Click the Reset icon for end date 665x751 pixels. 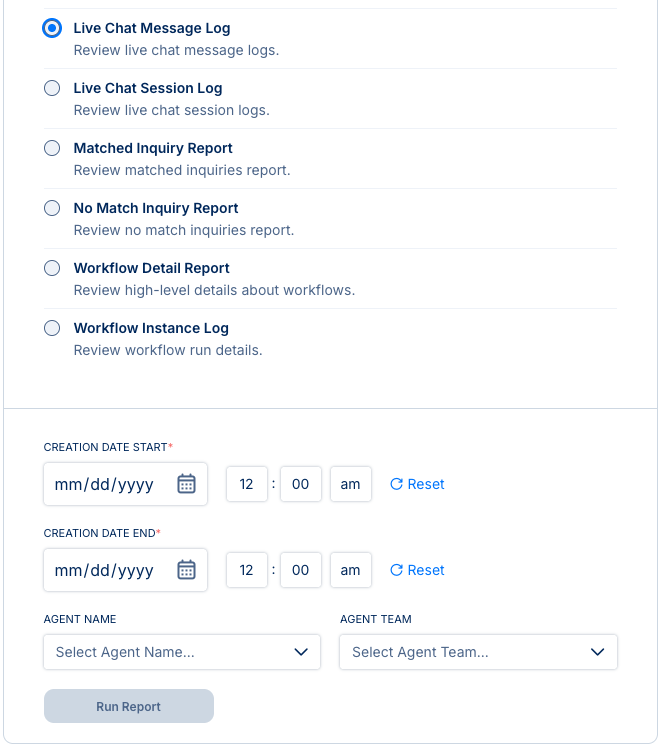(x=396, y=570)
